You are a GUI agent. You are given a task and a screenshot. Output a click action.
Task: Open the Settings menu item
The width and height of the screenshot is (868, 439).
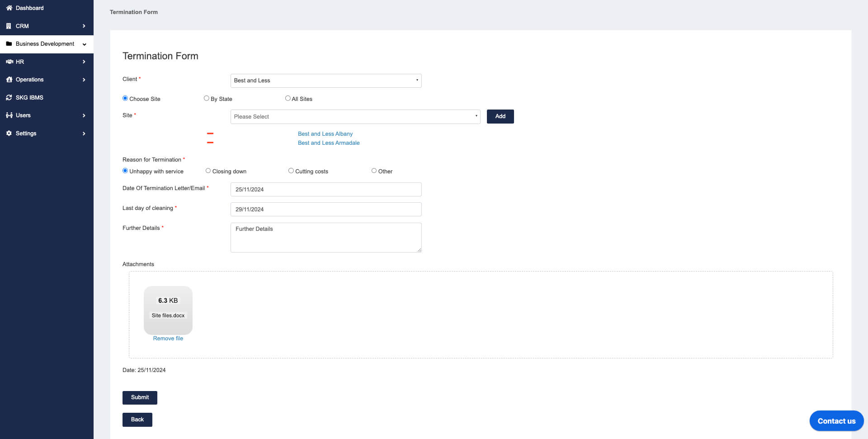pyautogui.click(x=47, y=134)
